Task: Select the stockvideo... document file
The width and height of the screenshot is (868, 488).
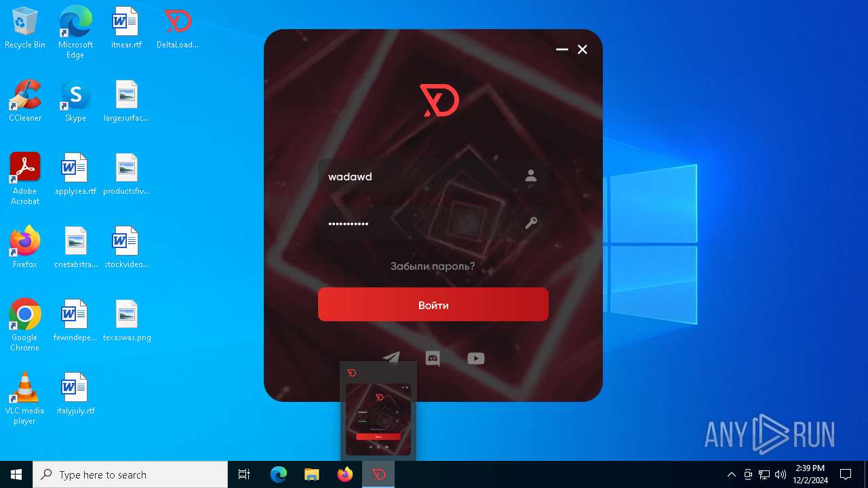Action: (x=126, y=248)
